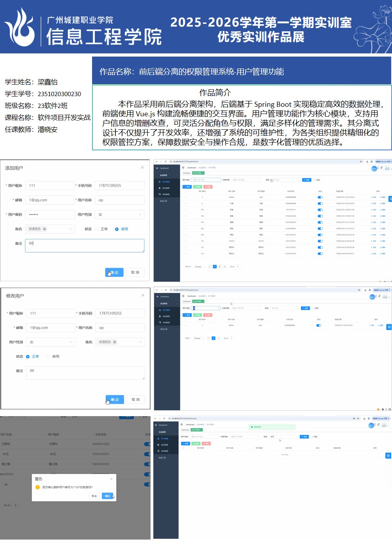Viewport: 392px width, 555px height.
Task: Remove 普通角色 tag in 修改用户 dialog
Action: point(115,342)
